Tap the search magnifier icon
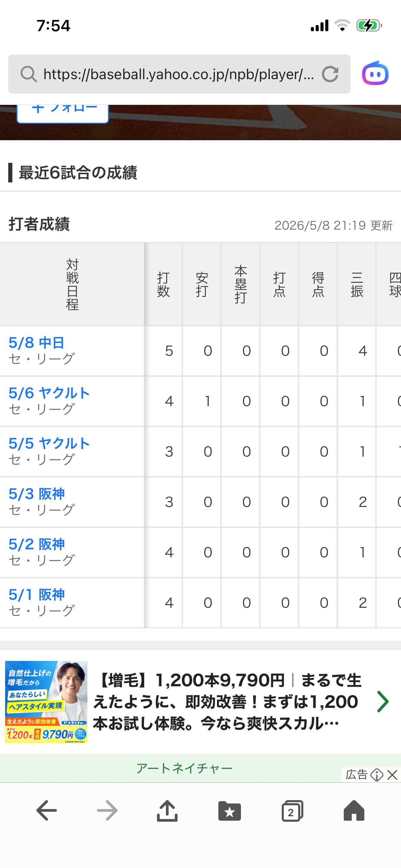 coord(28,74)
